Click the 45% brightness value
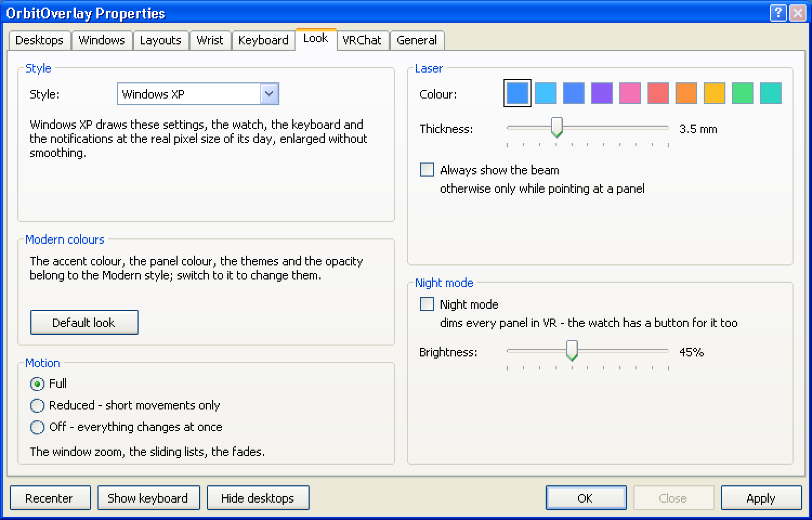This screenshot has width=812, height=520. [x=691, y=352]
